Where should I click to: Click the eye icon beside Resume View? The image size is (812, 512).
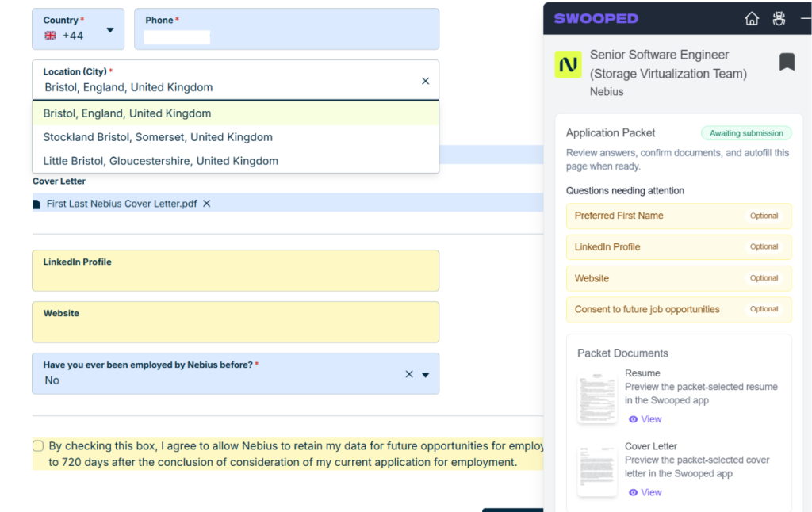(x=633, y=419)
